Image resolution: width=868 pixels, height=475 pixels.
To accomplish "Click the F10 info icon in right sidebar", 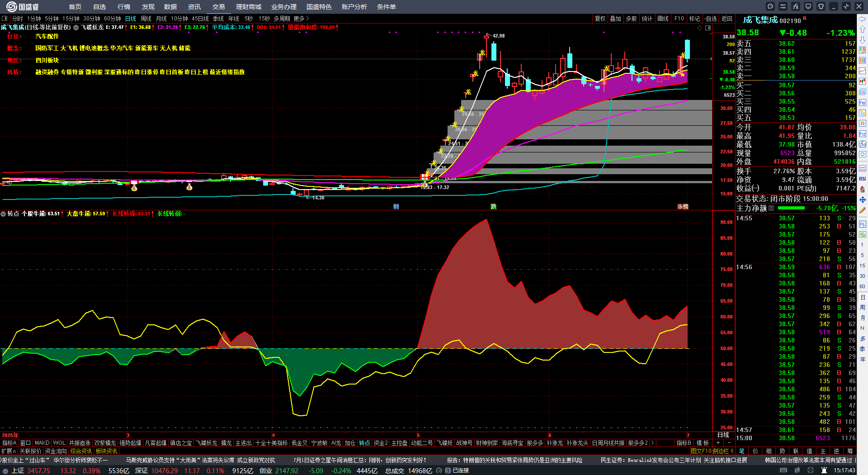I will 863,102.
